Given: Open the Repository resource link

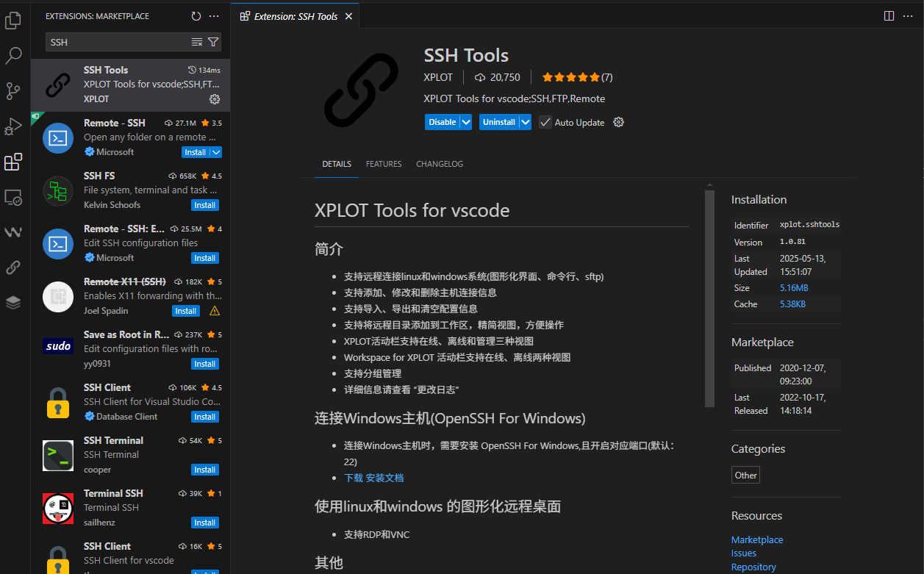Looking at the screenshot, I should [x=753, y=567].
